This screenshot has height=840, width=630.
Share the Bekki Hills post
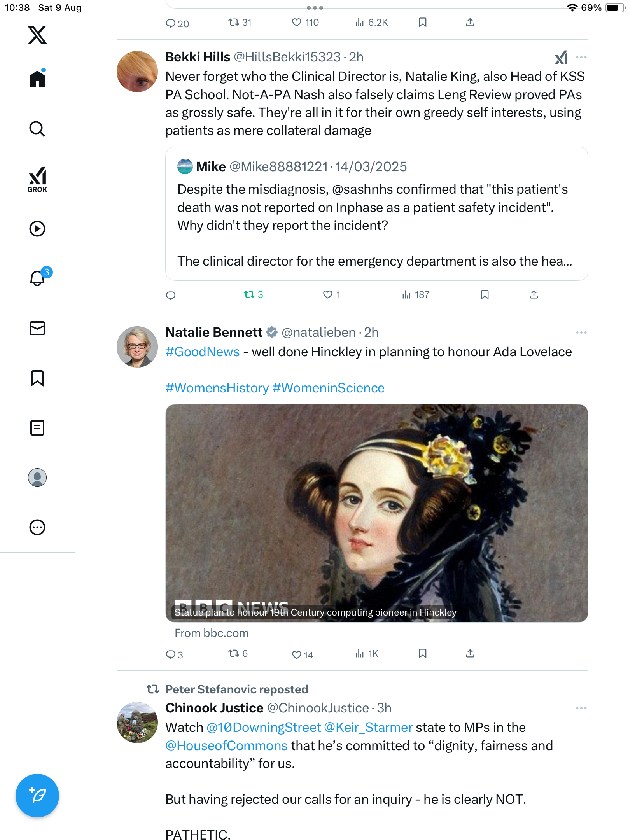tap(534, 295)
